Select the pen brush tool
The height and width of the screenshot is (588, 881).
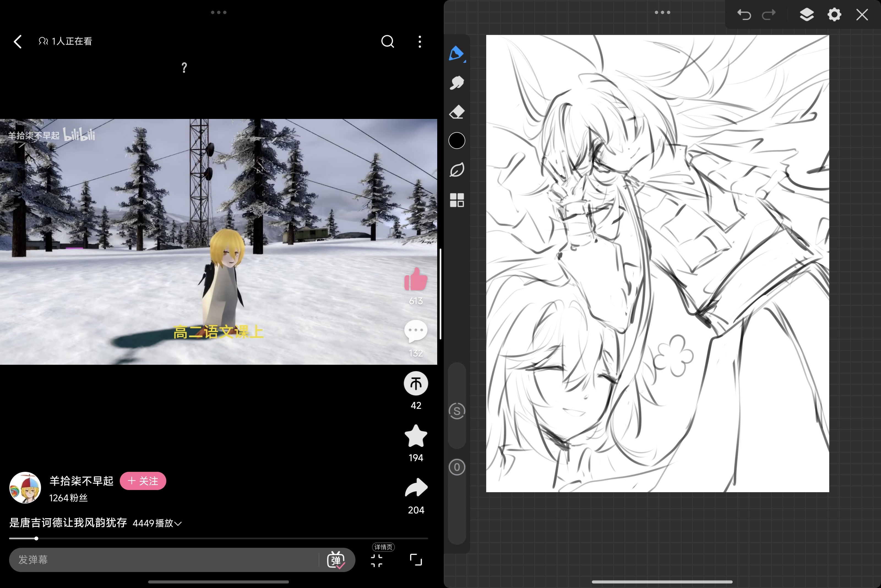click(456, 54)
